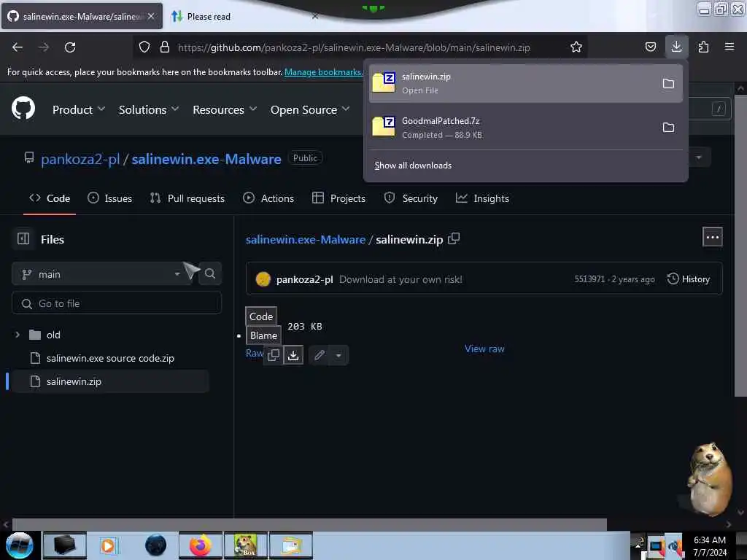Click the pencil edit file icon

320,355
